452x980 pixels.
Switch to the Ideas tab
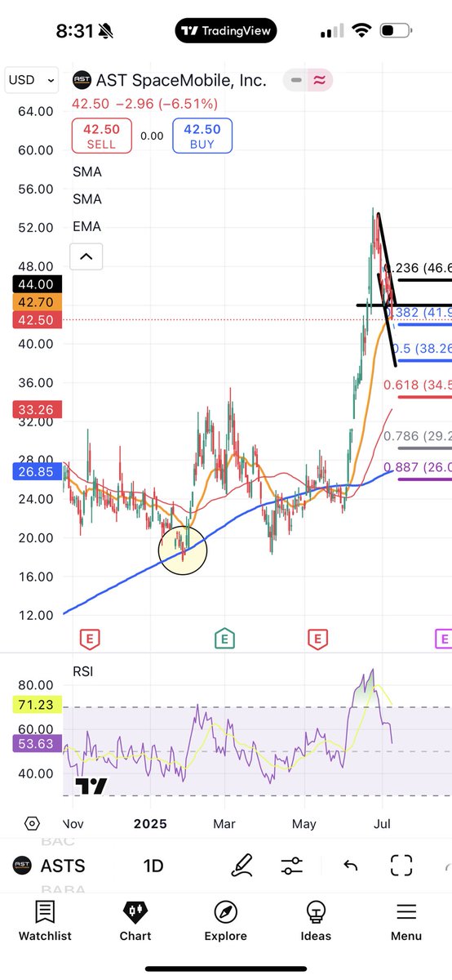coord(316,921)
